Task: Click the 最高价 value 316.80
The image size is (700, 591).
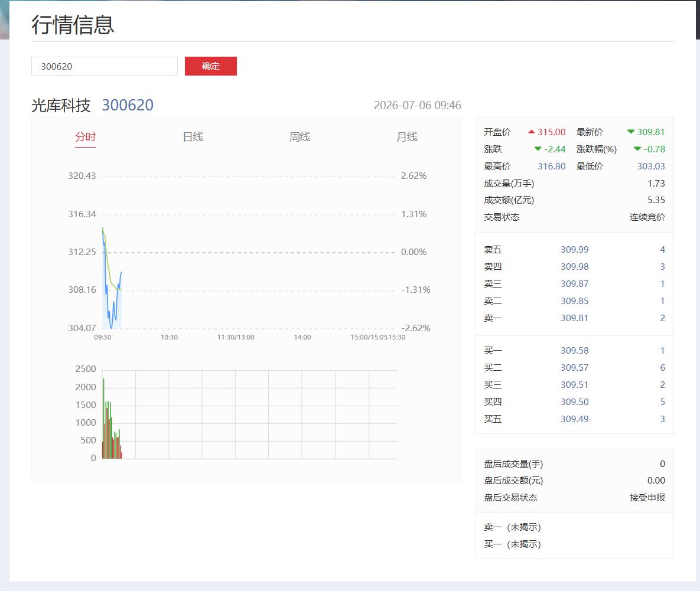Action: click(x=551, y=166)
